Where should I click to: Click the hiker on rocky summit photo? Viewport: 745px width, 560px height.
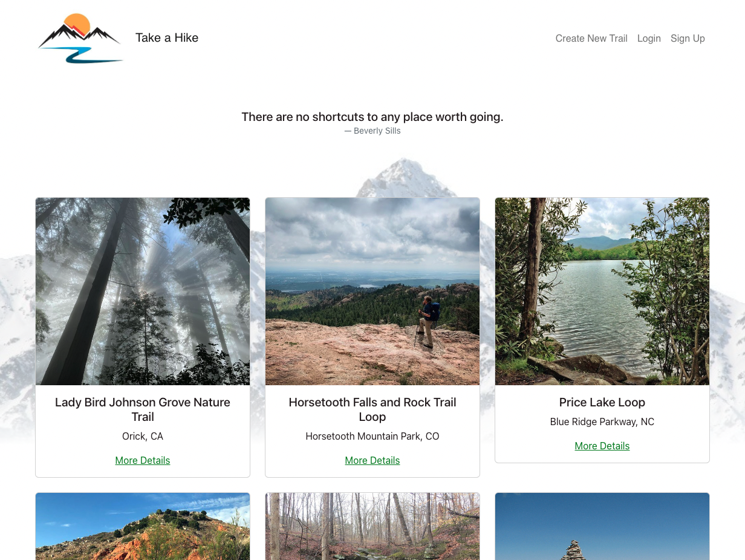(372, 291)
